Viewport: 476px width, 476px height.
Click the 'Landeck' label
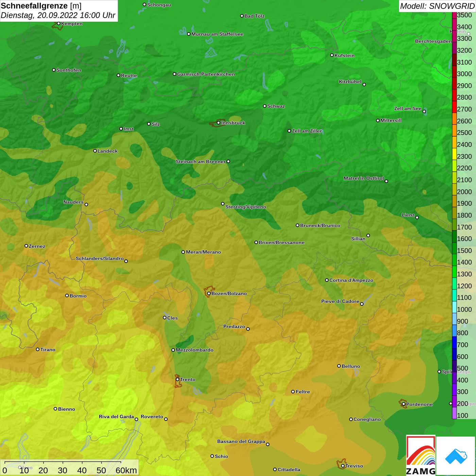click(107, 151)
